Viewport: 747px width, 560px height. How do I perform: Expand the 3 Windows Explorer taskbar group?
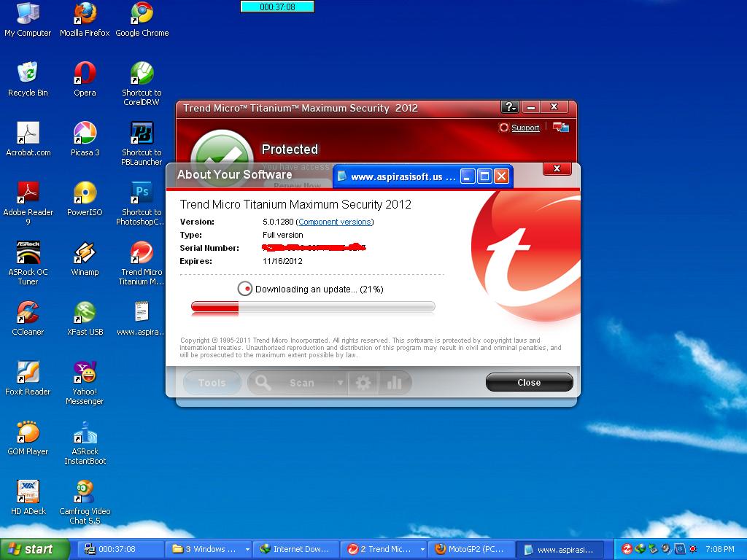coord(209,549)
